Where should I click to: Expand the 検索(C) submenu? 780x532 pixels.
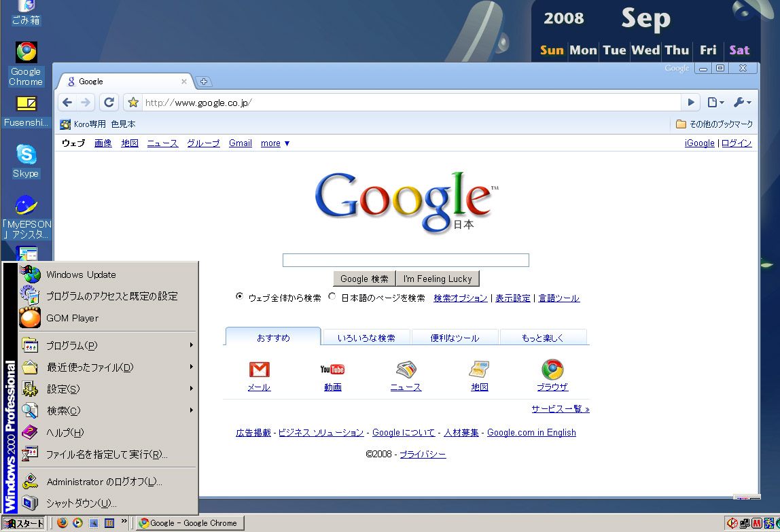click(108, 410)
